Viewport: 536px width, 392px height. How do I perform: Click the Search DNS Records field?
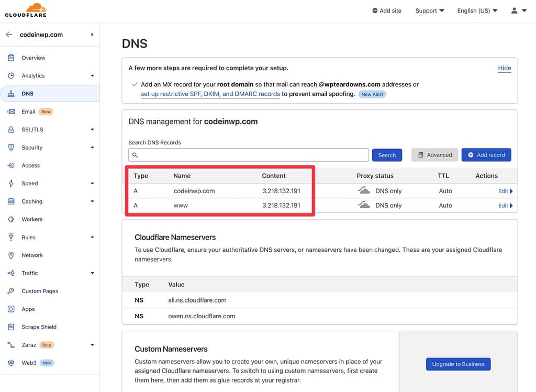point(248,154)
